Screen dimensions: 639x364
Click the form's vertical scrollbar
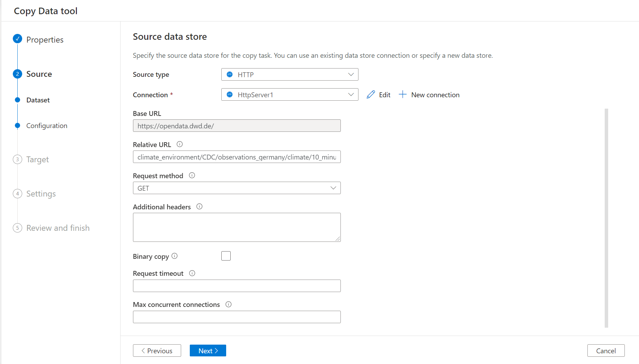(606, 218)
